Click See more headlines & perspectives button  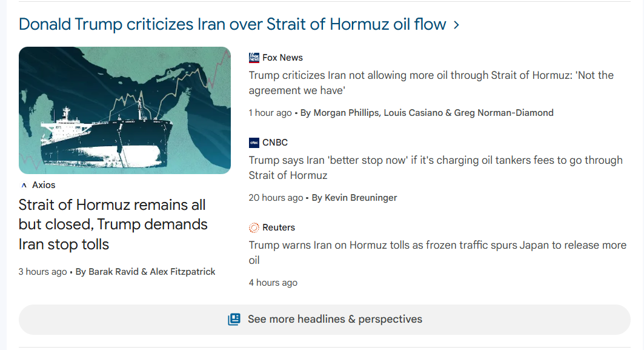[324, 319]
